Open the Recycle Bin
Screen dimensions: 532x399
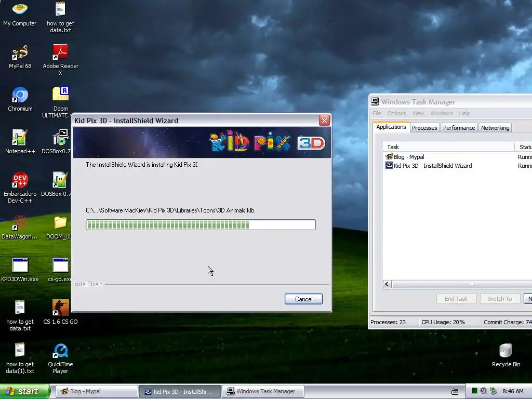point(506,355)
